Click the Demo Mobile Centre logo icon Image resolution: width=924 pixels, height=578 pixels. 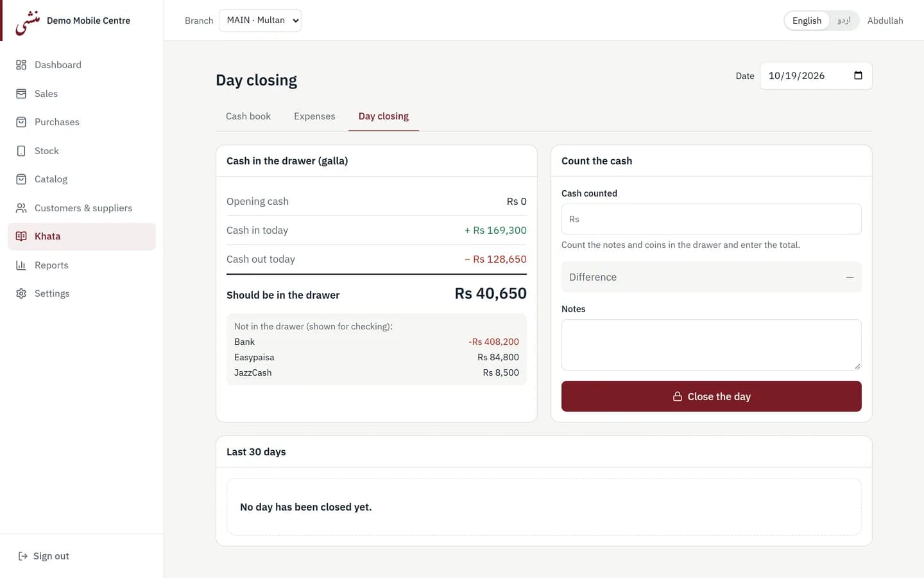coord(28,22)
